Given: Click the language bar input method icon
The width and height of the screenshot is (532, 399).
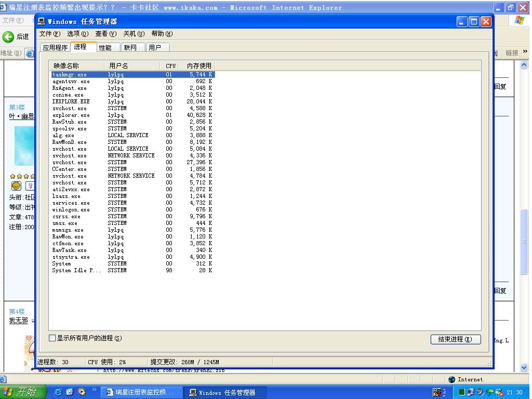Looking at the screenshot, I should [437, 392].
